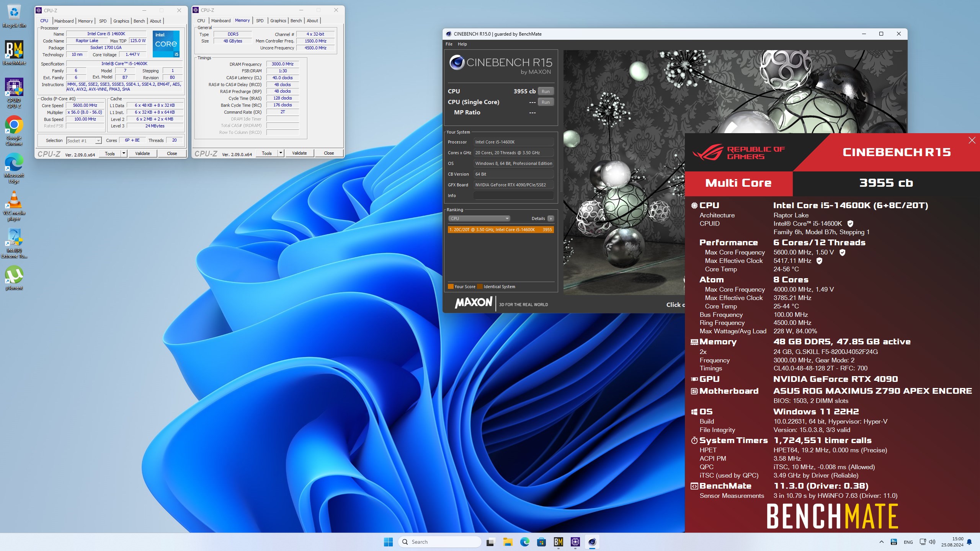Screen dimensions: 980x551
Task: Open About tab in right CPU-Z window
Action: click(312, 21)
